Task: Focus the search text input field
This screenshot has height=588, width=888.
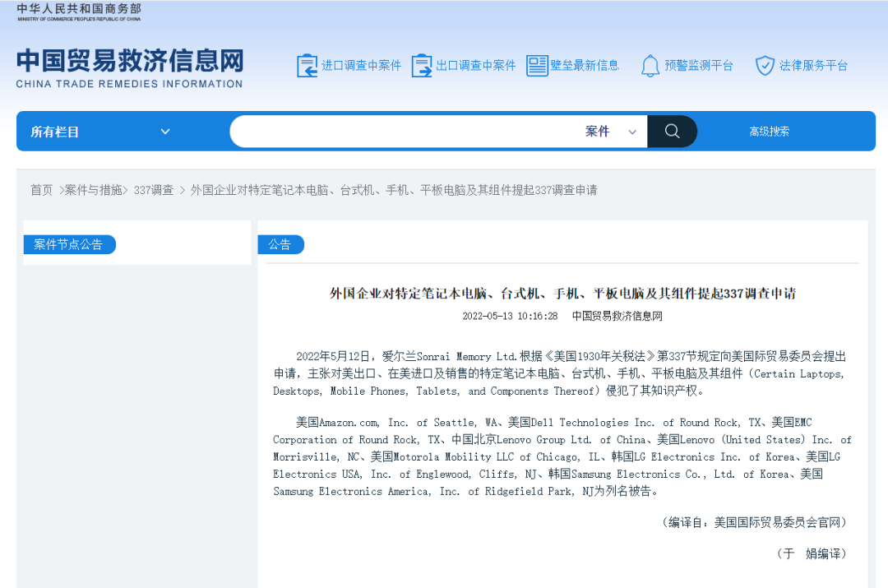Action: pyautogui.click(x=405, y=132)
